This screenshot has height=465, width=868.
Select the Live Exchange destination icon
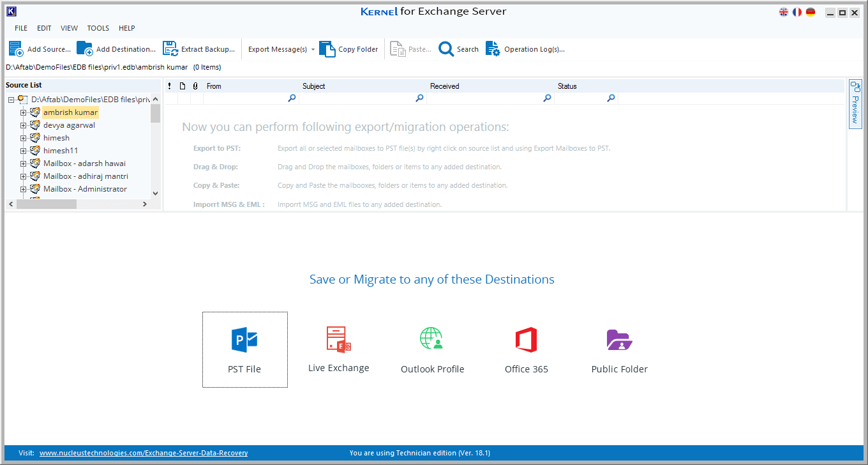[x=339, y=339]
